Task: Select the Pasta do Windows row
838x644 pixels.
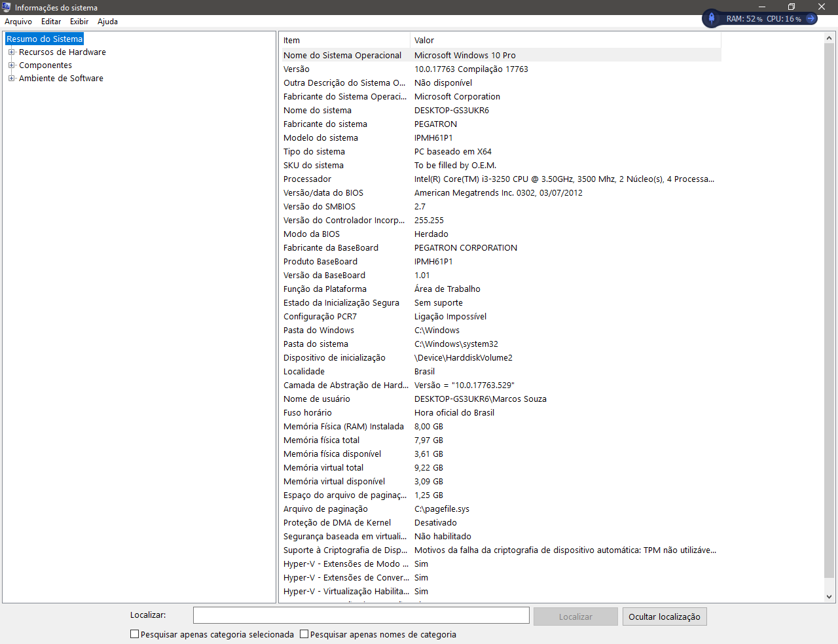Action: coord(501,330)
